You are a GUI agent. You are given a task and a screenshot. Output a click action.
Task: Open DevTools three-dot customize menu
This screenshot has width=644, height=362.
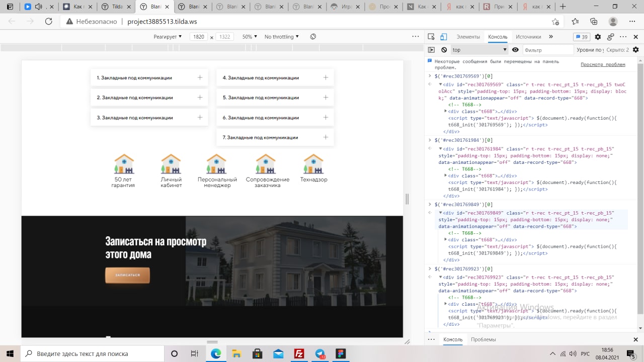623,37
